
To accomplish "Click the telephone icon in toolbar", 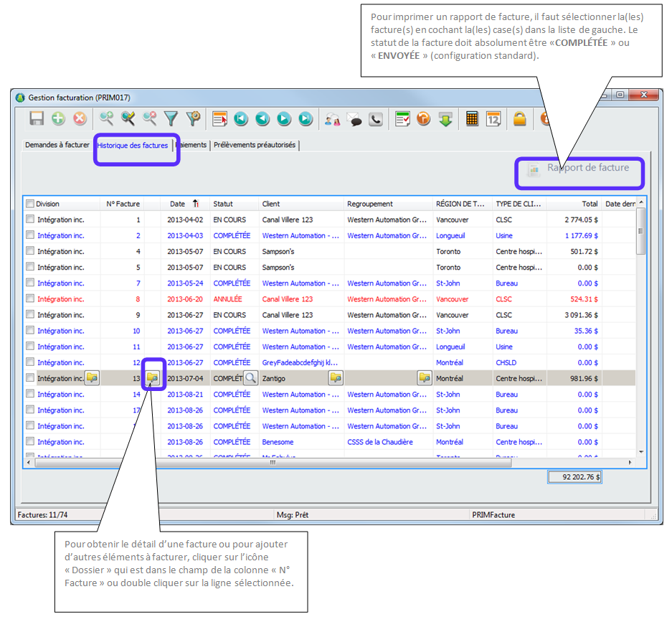I will pyautogui.click(x=376, y=119).
